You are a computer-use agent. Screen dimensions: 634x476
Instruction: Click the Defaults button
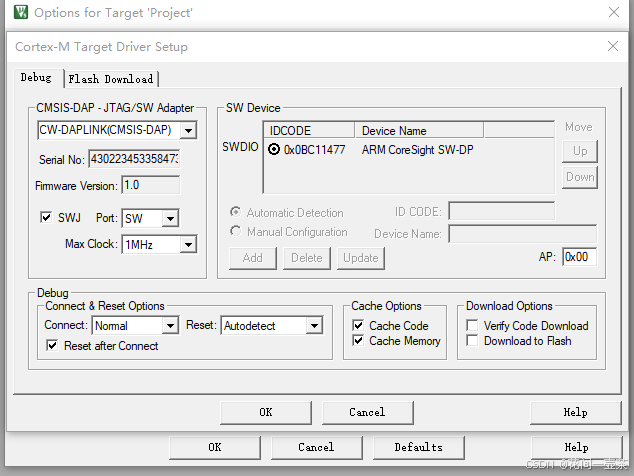418,447
